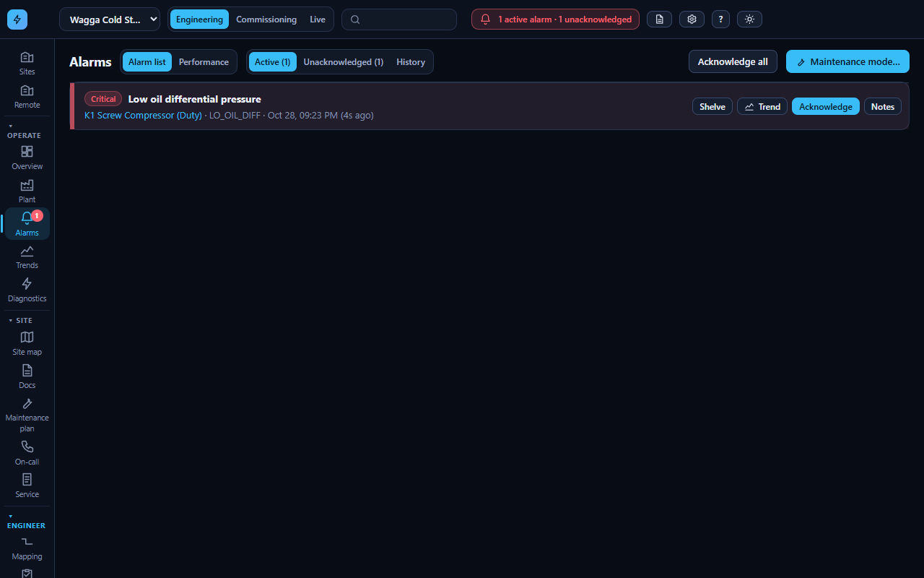Switch to Live mode

click(x=318, y=20)
